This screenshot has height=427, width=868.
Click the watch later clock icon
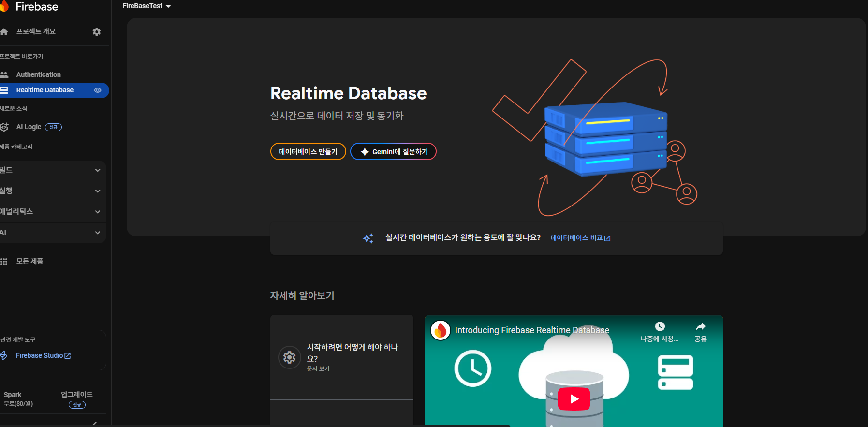click(x=660, y=326)
